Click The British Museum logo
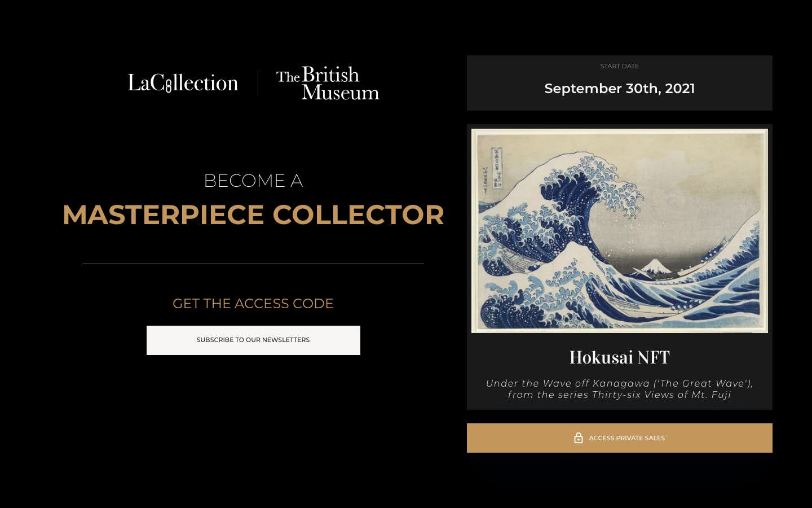Viewport: 812px width, 508px height. point(328,83)
